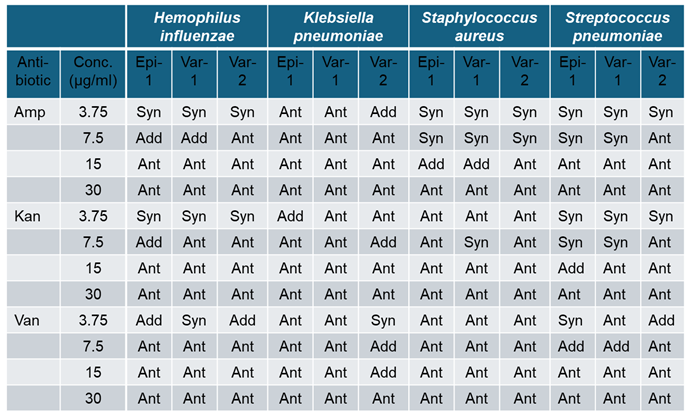Click the Hemophilus influenzae column header
Screen dimensions: 688x416
(x=196, y=27)
